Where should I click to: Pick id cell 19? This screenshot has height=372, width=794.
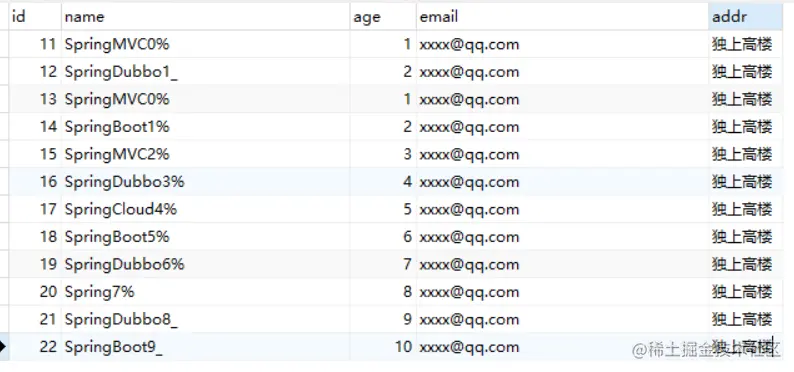pos(35,264)
